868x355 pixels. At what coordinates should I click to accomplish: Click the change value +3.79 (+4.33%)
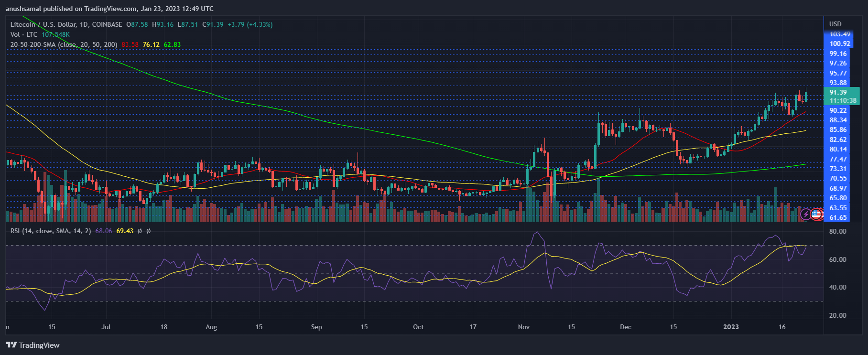tap(250, 24)
